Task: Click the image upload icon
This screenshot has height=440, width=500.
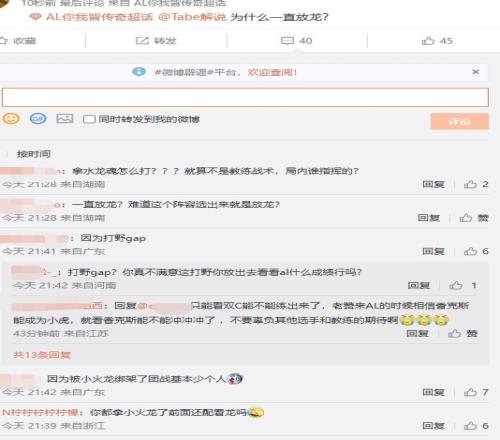Action: point(65,119)
